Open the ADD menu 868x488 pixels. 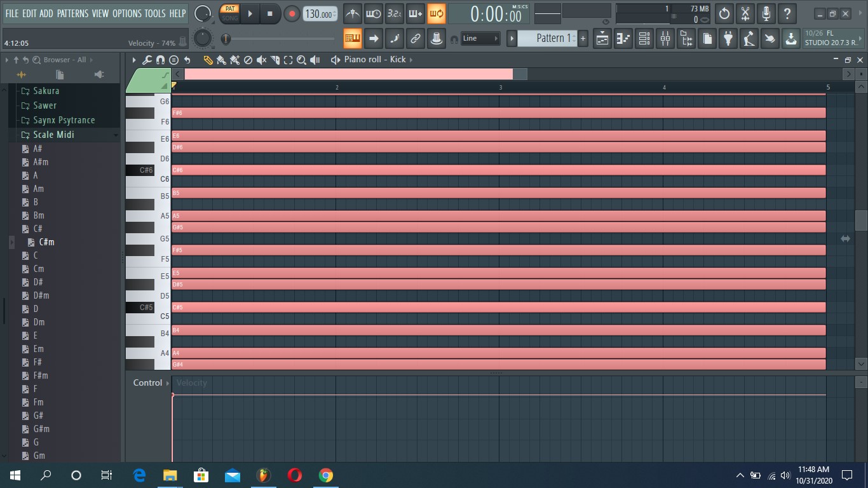click(46, 13)
